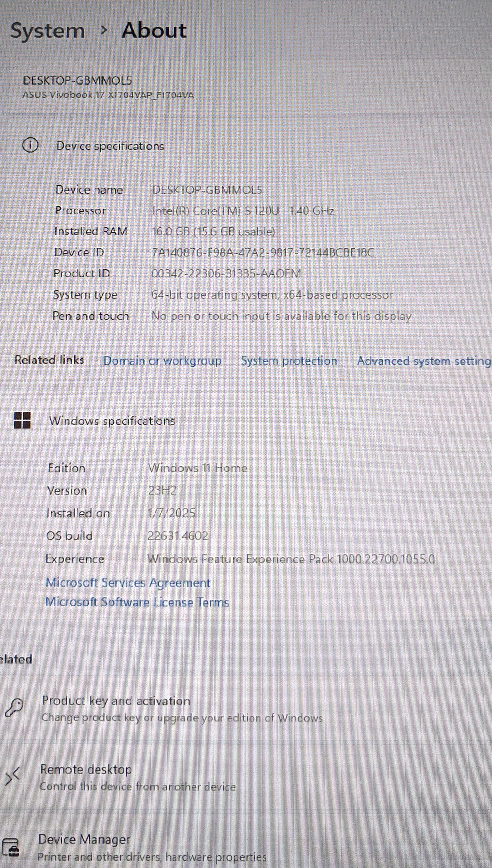Click the Device Manager toolbox icon
The height and width of the screenshot is (868, 492).
[11, 847]
